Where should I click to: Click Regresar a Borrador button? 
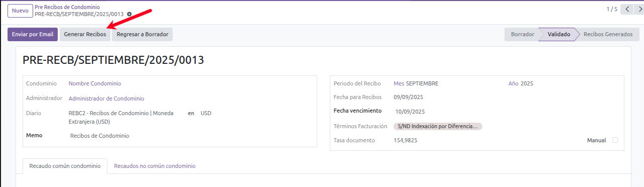pyautogui.click(x=143, y=34)
